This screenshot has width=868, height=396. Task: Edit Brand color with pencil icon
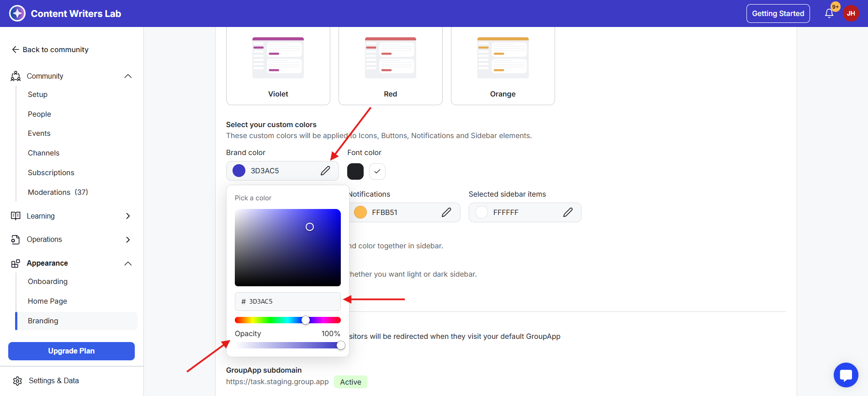325,171
